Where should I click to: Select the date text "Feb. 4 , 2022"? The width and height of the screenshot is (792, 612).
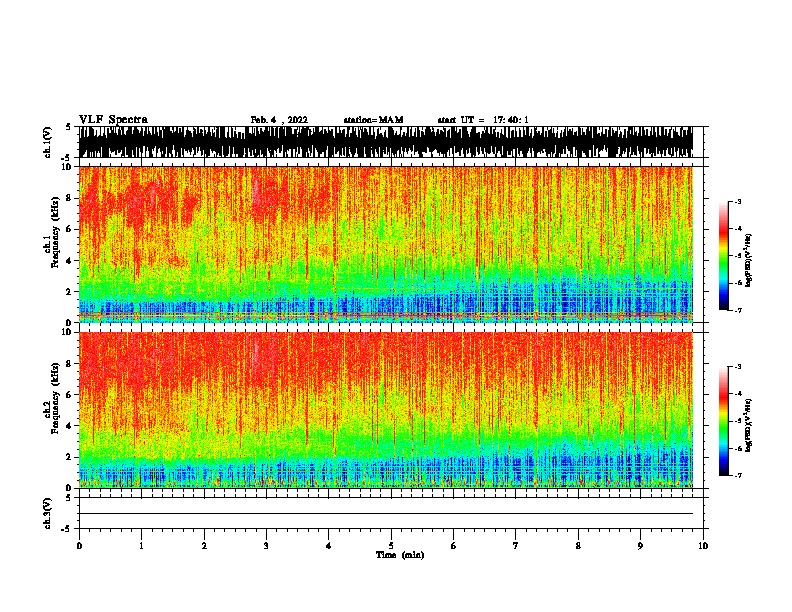(x=279, y=120)
